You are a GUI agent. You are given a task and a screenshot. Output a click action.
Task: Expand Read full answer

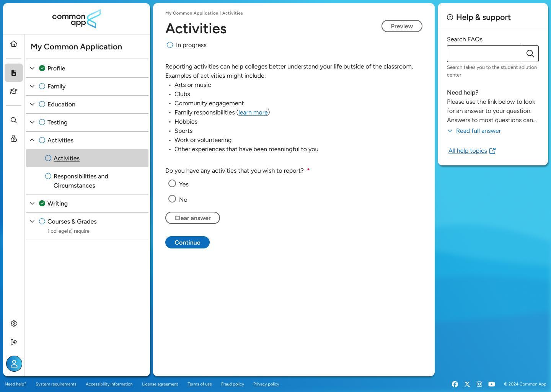(474, 131)
